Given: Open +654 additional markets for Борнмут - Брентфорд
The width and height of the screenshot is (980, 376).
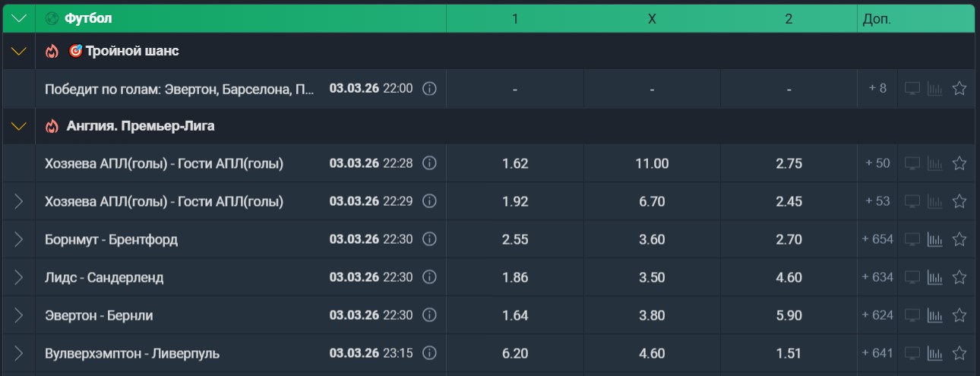Looking at the screenshot, I should click(x=877, y=239).
